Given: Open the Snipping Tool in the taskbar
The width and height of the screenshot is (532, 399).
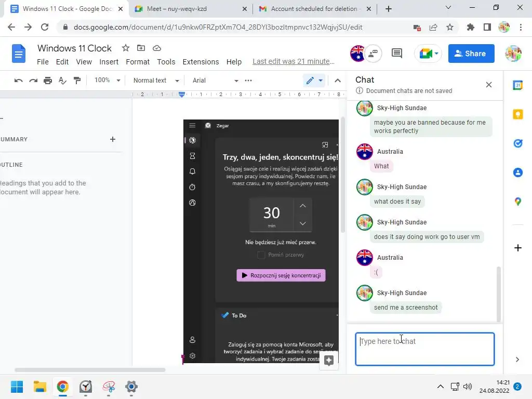Looking at the screenshot, I should (x=109, y=387).
